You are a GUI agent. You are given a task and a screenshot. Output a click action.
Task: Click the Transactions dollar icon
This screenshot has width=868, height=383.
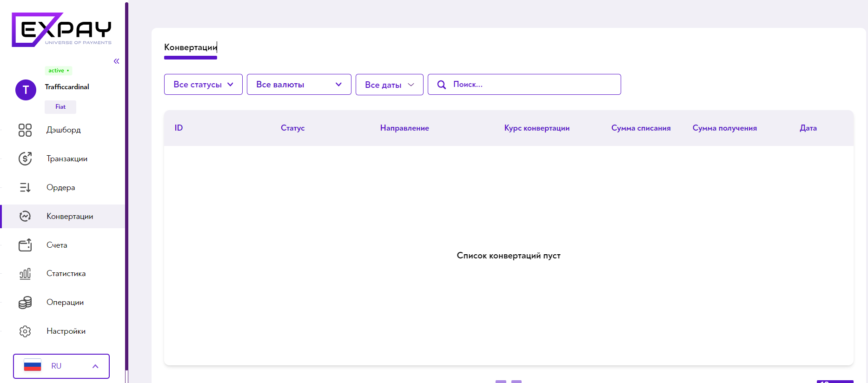click(x=25, y=158)
